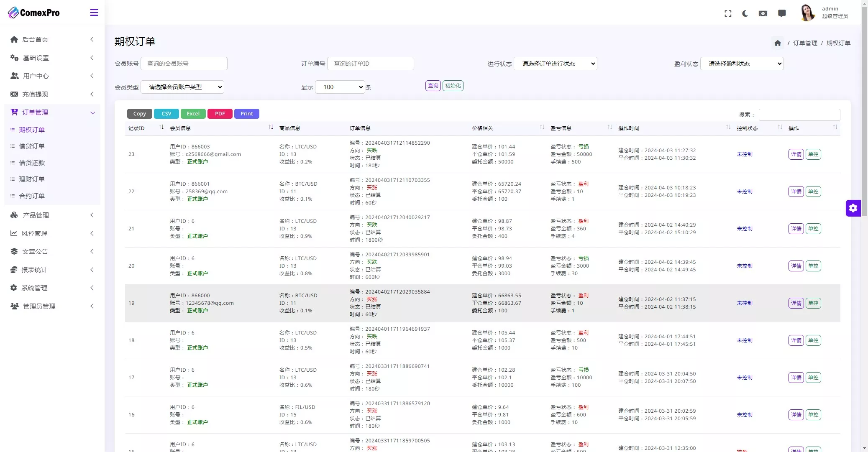Focus the 订单编号 order ID input

[x=370, y=64]
